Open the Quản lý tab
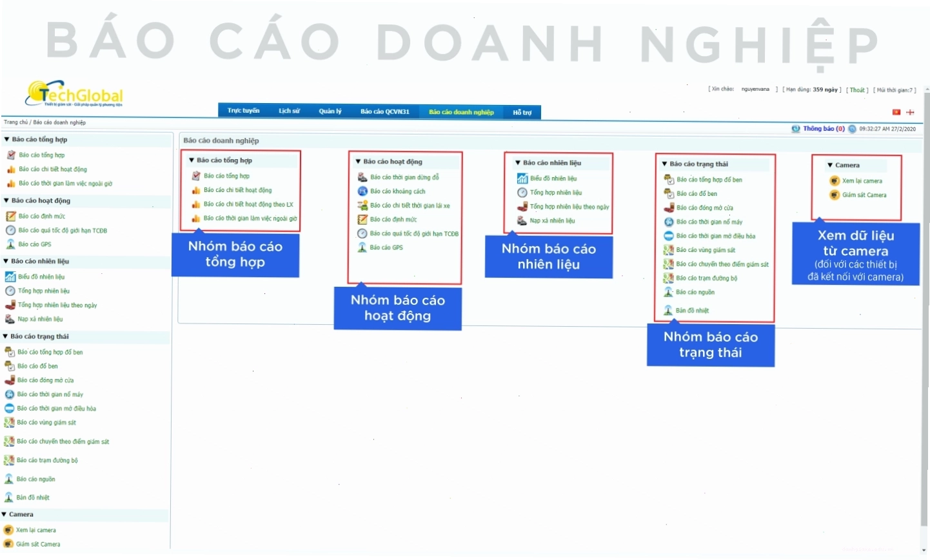The height and width of the screenshot is (560, 930). tap(330, 111)
